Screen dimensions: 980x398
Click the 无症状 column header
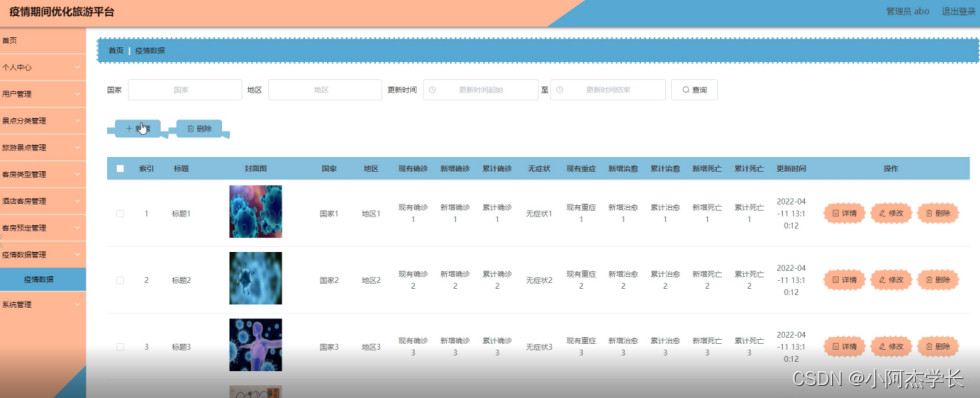[539, 169]
